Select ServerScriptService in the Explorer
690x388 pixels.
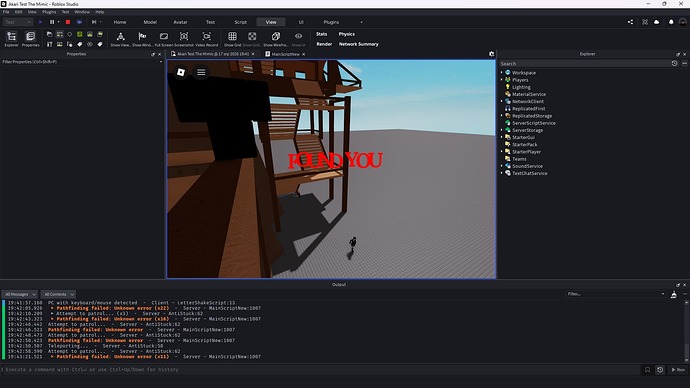(x=533, y=123)
